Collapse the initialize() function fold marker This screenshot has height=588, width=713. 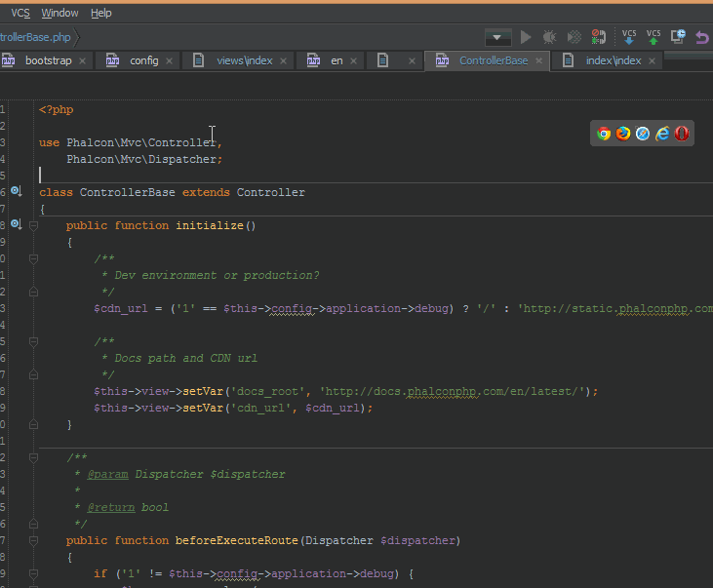tap(34, 225)
